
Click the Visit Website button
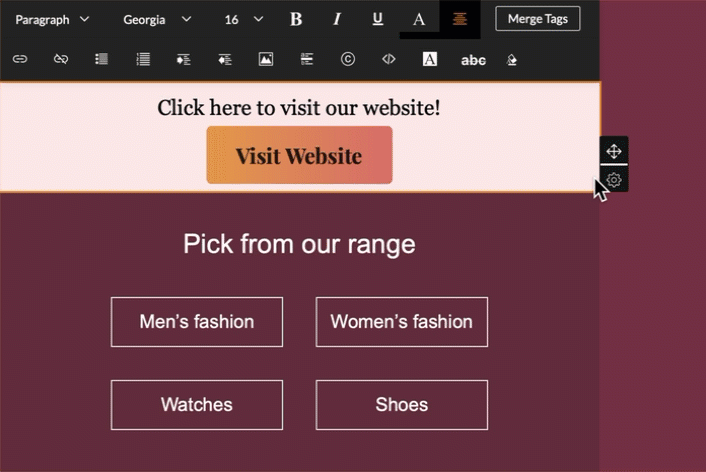pos(299,156)
